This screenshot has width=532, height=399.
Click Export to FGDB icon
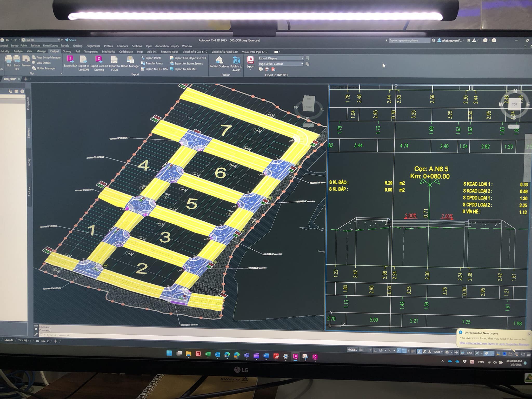pyautogui.click(x=114, y=60)
